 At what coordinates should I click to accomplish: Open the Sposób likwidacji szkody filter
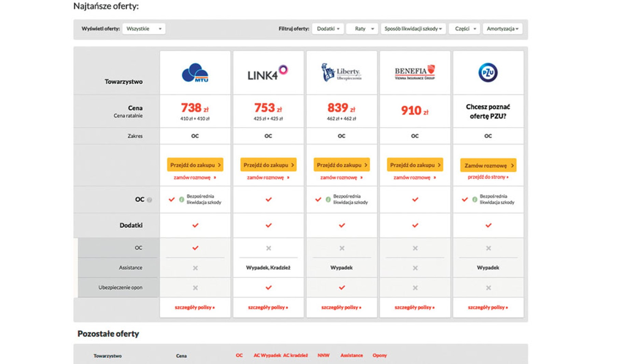[x=413, y=29]
